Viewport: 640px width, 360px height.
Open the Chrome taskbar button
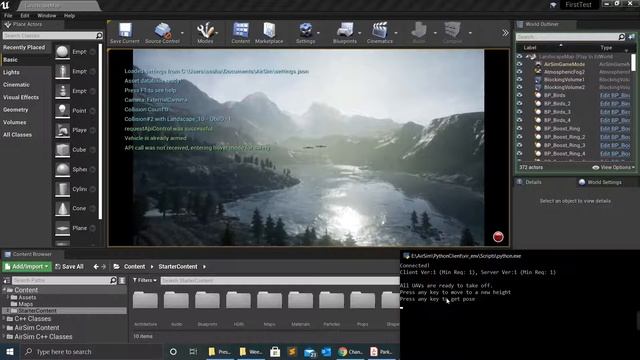coord(350,351)
